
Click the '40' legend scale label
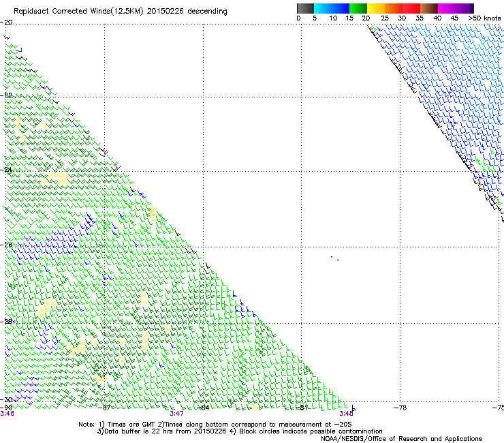click(x=437, y=18)
